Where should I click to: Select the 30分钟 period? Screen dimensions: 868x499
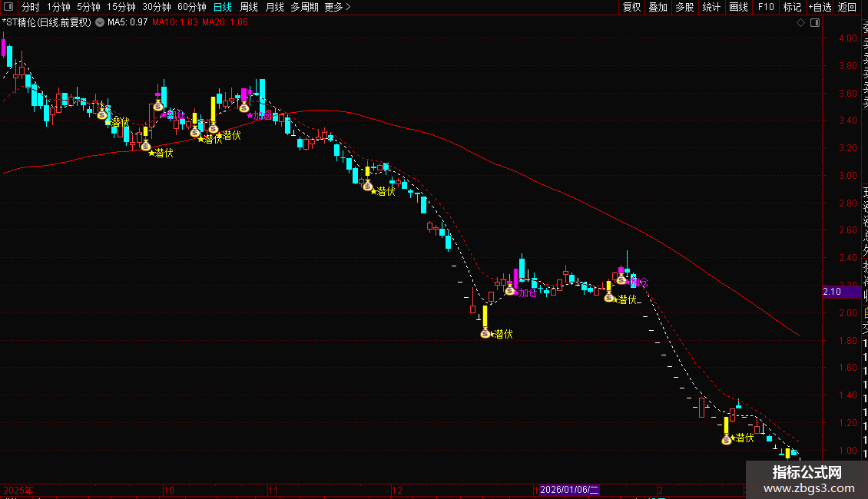pos(157,7)
